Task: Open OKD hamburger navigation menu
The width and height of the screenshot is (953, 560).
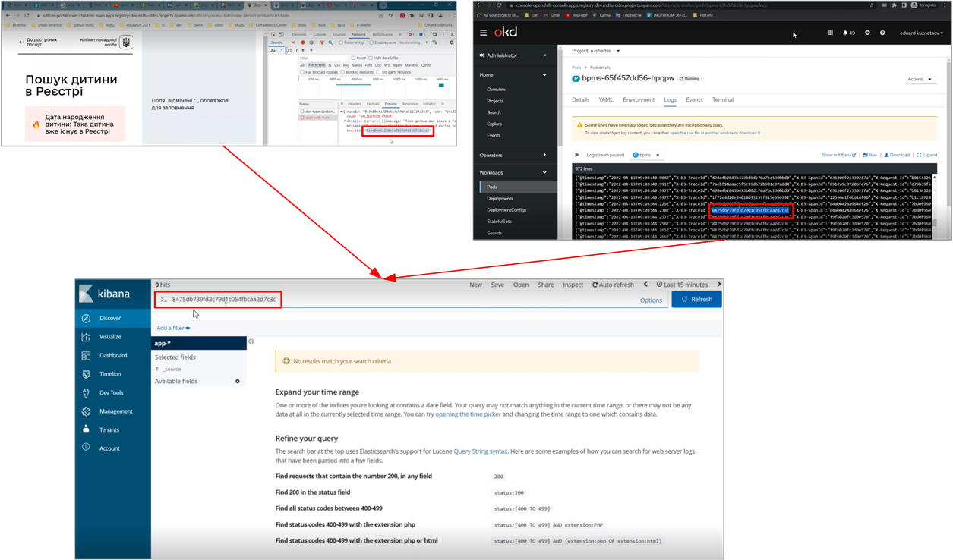Action: (x=483, y=33)
